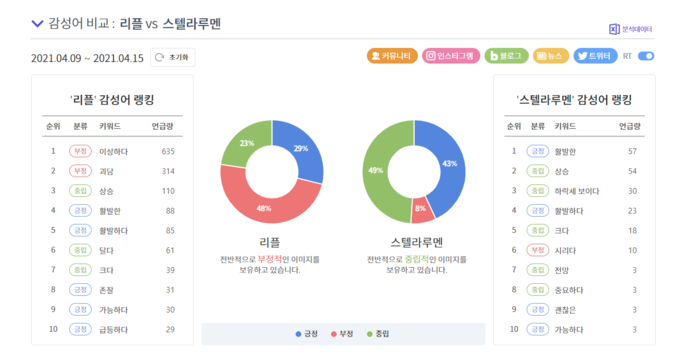Toggle the 블로그 channel filter
Image resolution: width=700 pixels, height=363 pixels.
[506, 56]
